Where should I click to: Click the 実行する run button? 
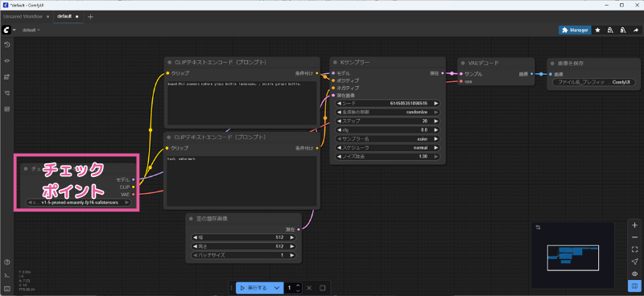click(x=254, y=288)
